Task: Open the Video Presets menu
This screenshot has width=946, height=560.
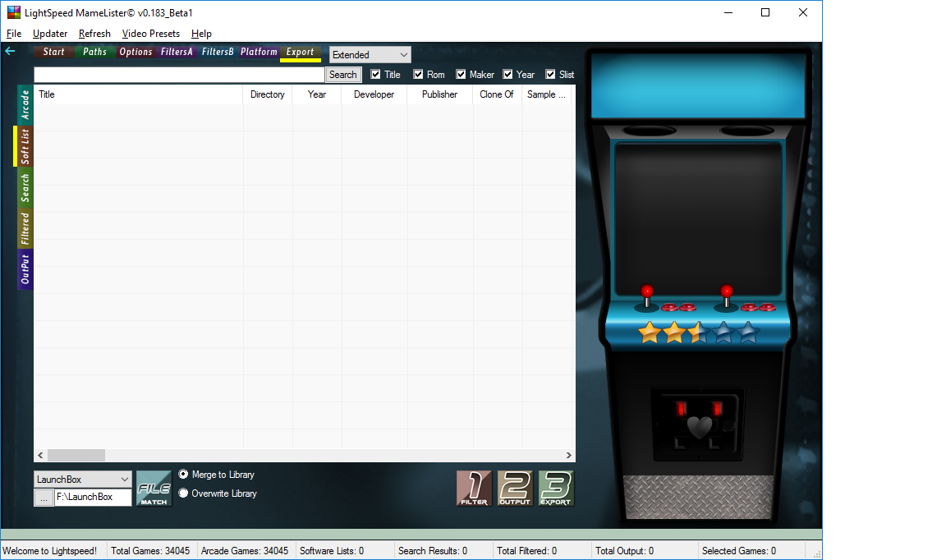Action: coord(151,34)
